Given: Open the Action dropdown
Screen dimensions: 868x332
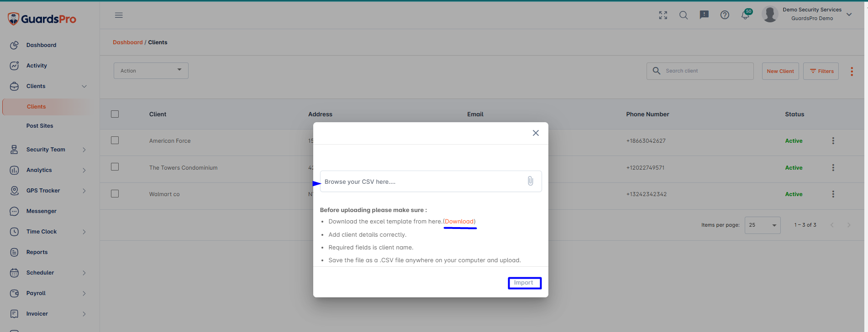Looking at the screenshot, I should pos(151,71).
